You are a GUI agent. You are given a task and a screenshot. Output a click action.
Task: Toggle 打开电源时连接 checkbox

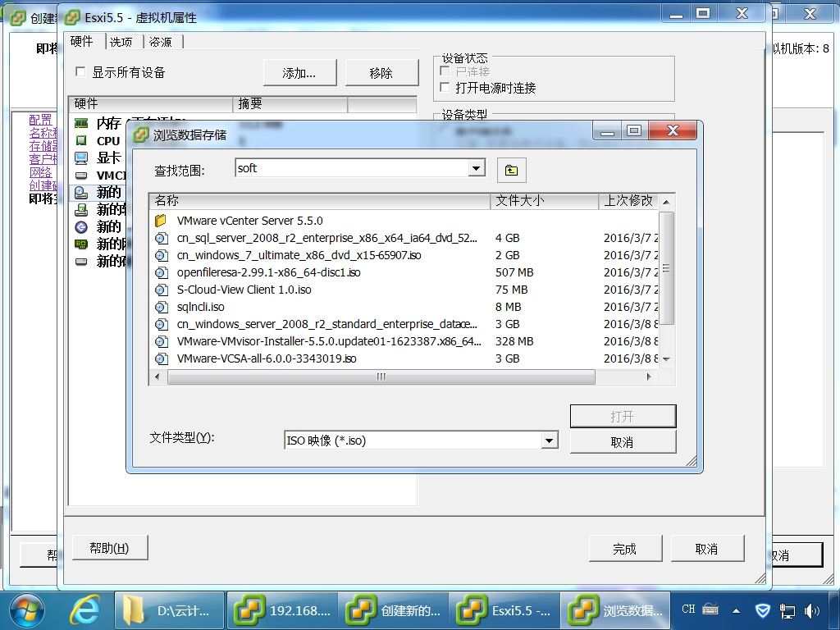[445, 87]
